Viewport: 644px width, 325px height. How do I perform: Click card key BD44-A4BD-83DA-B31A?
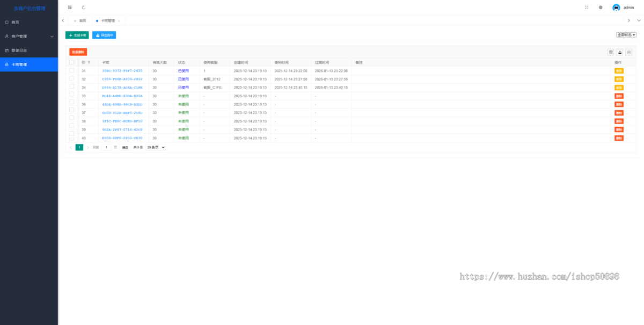[122, 96]
